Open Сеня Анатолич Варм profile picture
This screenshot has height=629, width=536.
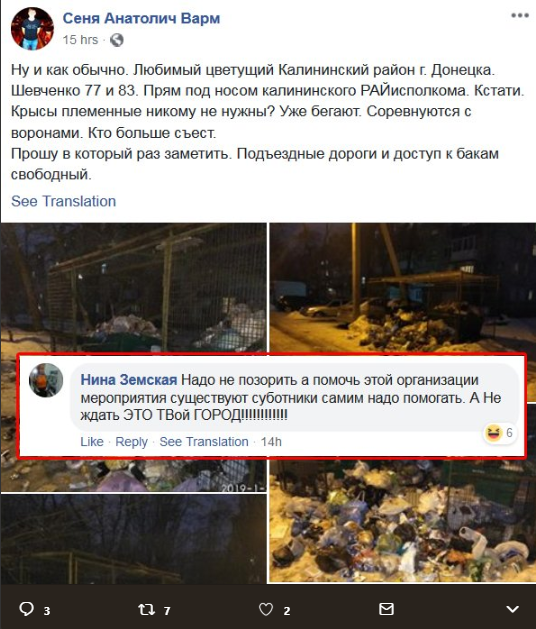point(32,29)
